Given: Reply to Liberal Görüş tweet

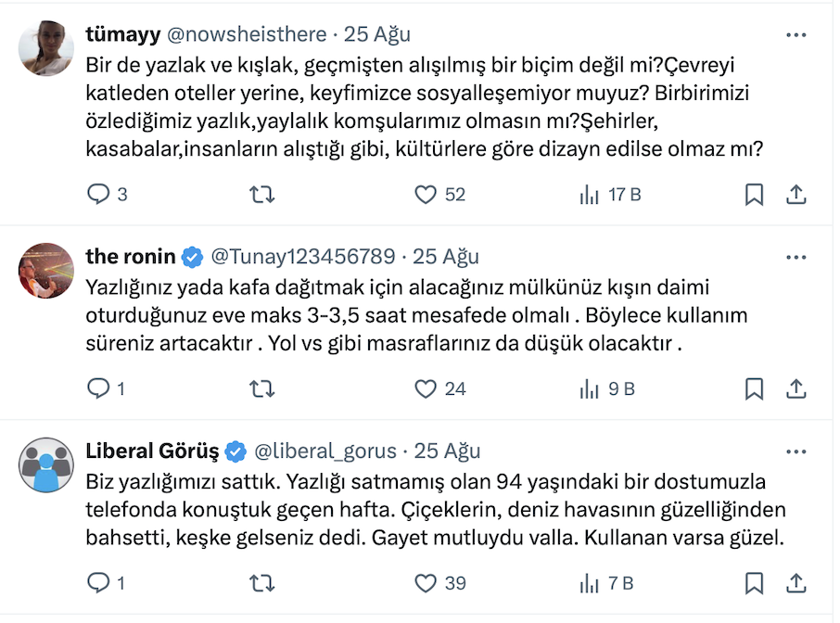Looking at the screenshot, I should 98,583.
